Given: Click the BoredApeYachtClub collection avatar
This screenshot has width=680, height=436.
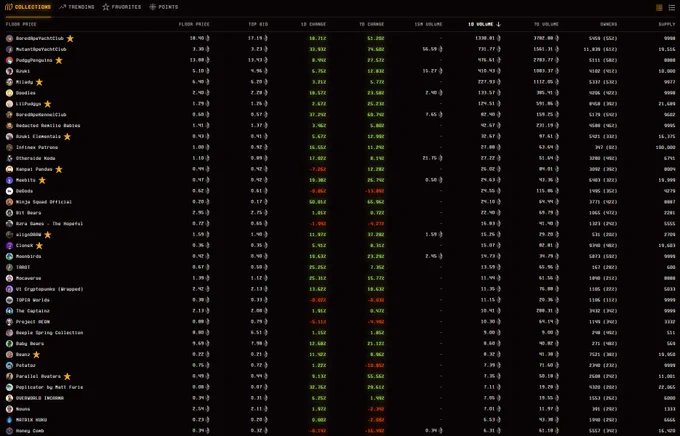Looking at the screenshot, I should click(x=10, y=38).
